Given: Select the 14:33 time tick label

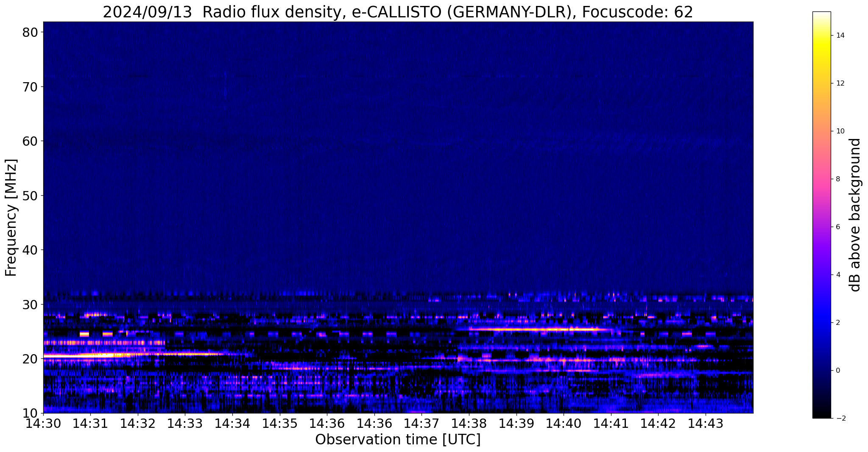Looking at the screenshot, I should pyautogui.click(x=185, y=423).
